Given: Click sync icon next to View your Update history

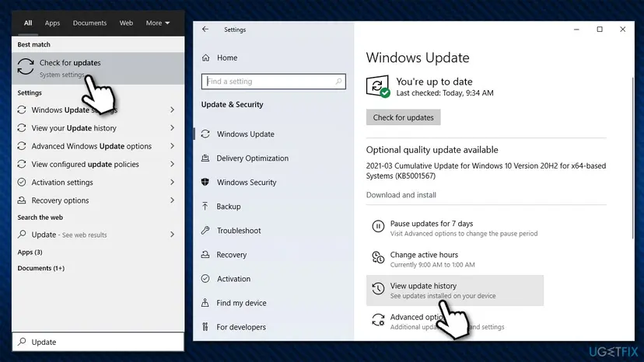Looking at the screenshot, I should click(x=22, y=127).
